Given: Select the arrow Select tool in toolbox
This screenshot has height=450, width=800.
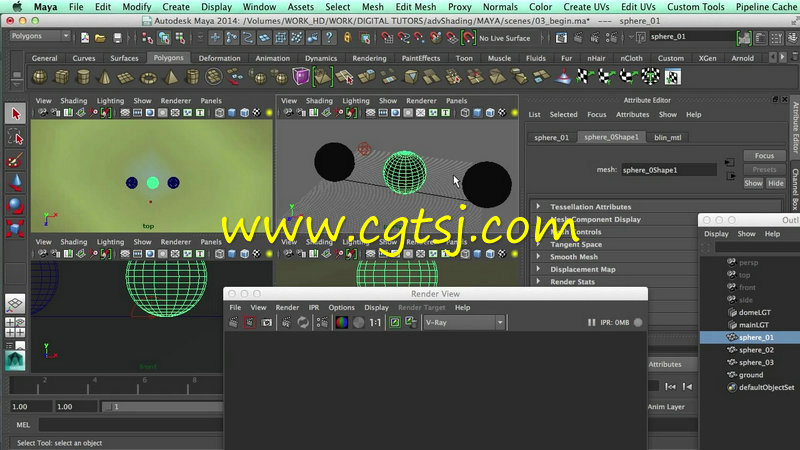Looking at the screenshot, I should [x=15, y=113].
